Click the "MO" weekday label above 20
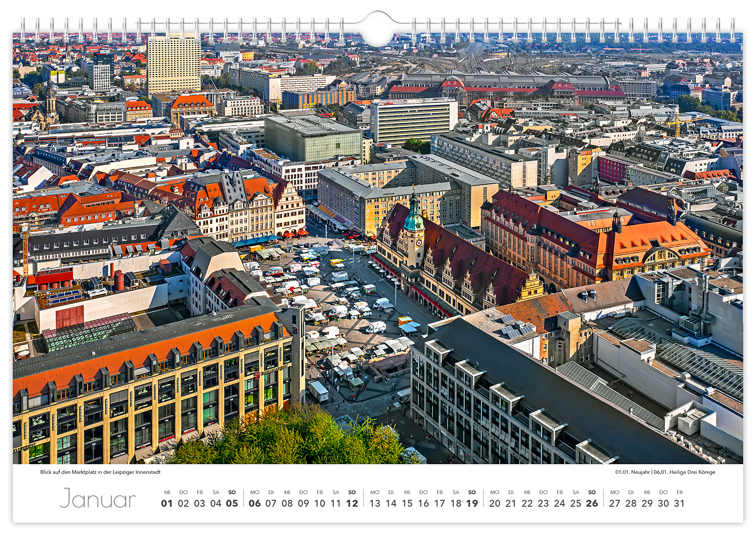 coord(495,492)
